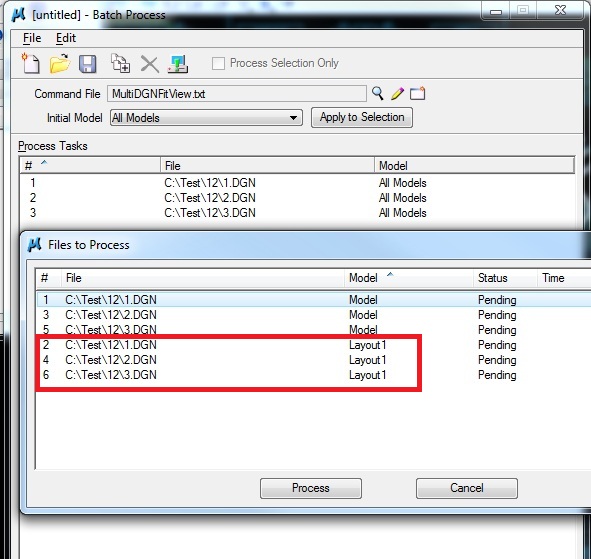This screenshot has width=591, height=559.
Task: Edit the command file using the pencil icon
Action: [397, 93]
